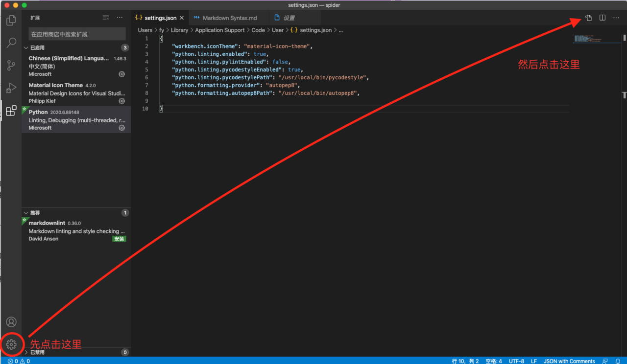Install the markdownlint extension
The height and width of the screenshot is (364, 627).
click(119, 239)
